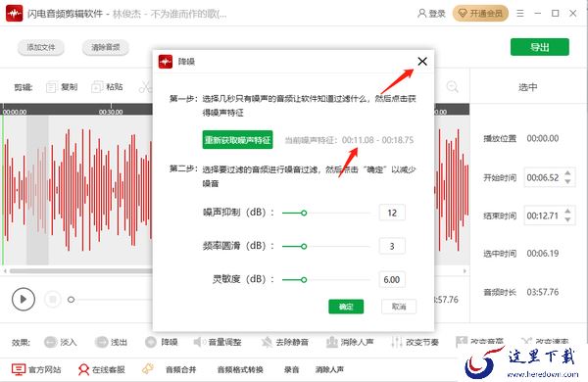This screenshot has height=382, width=588.
Task: Click the 登录 login text
Action: 437,14
